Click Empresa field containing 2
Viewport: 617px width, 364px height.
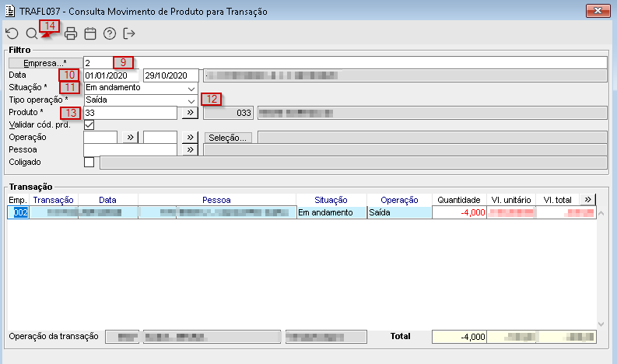[345, 63]
